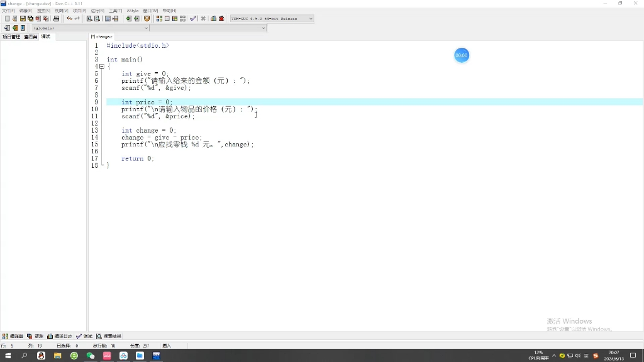Click the 插入 insert mode status entry

[x=166, y=346]
